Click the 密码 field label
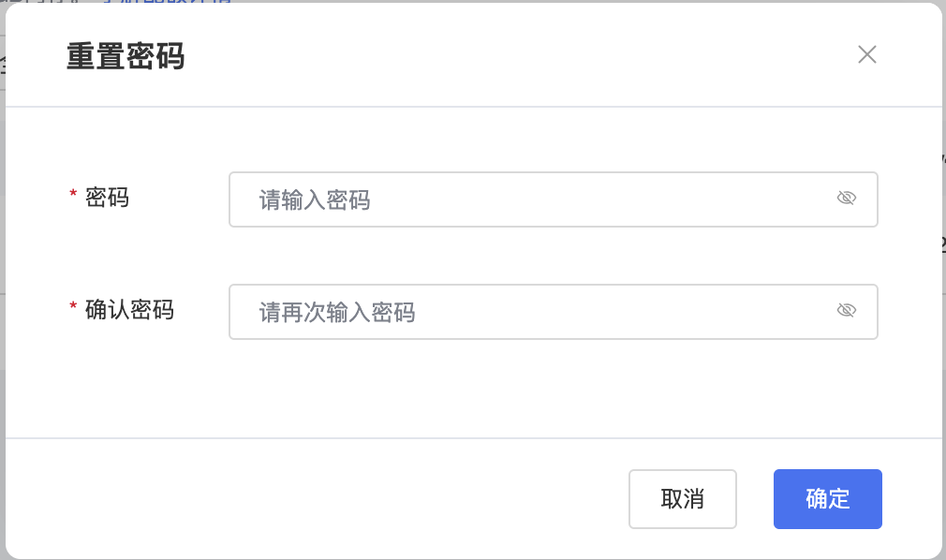This screenshot has width=946, height=560. (x=107, y=198)
